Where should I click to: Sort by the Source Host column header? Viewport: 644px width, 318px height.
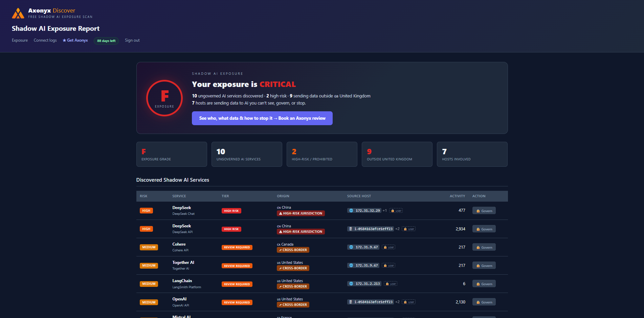pos(359,196)
